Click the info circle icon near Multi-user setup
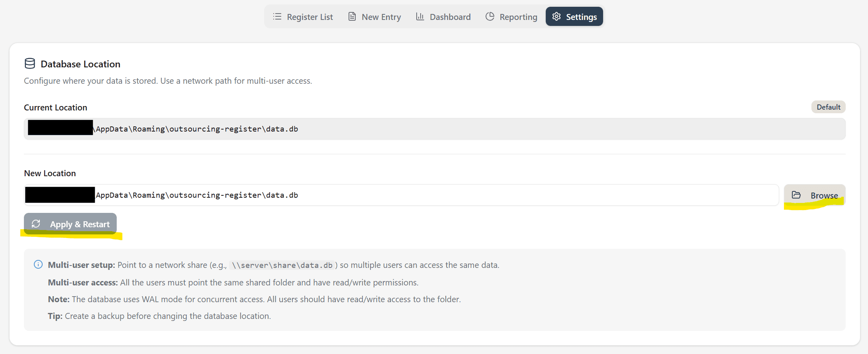 coord(38,265)
